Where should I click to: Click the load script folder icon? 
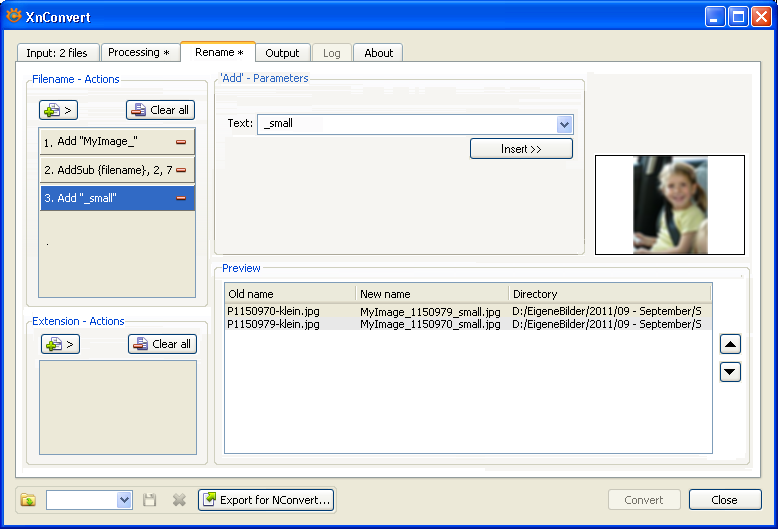28,500
